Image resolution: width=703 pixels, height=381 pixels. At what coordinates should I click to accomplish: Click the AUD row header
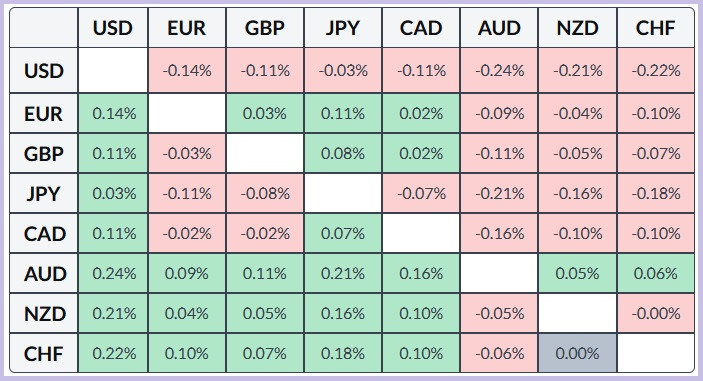point(44,273)
